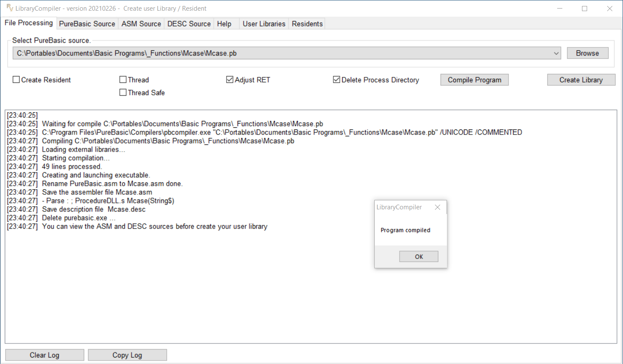623x364 pixels.
Task: Click the Browse button
Action: (587, 53)
